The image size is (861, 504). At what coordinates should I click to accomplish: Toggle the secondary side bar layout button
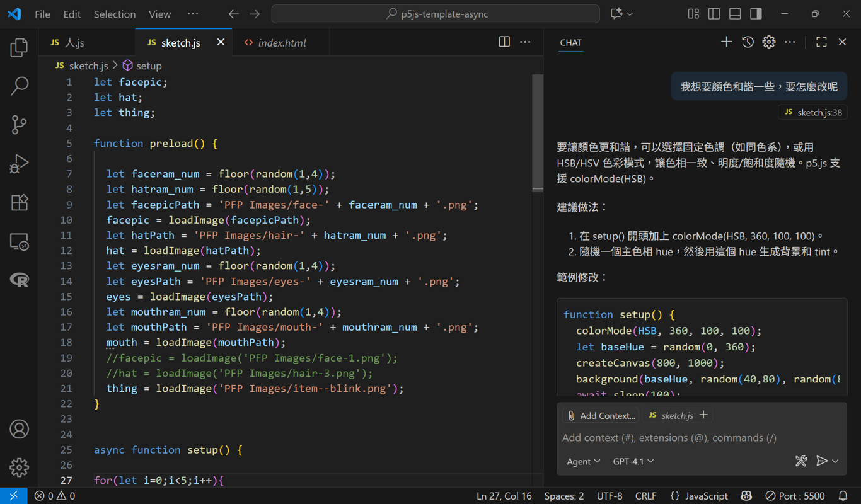pyautogui.click(x=756, y=14)
